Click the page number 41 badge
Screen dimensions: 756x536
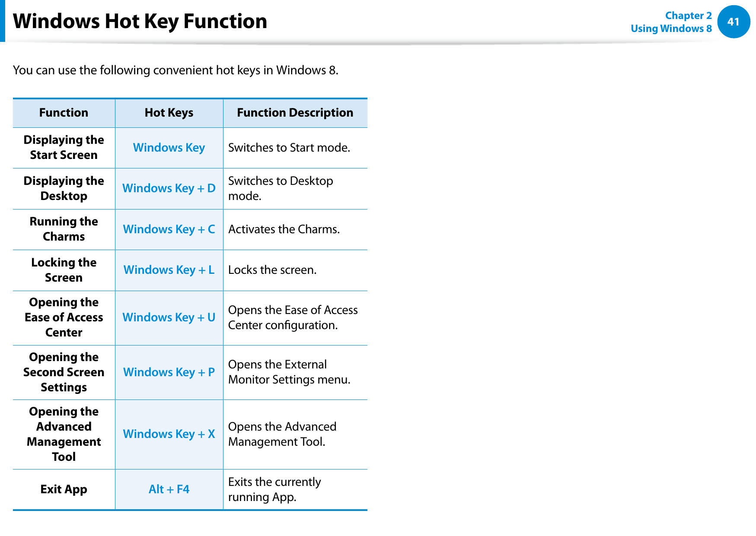tap(734, 22)
